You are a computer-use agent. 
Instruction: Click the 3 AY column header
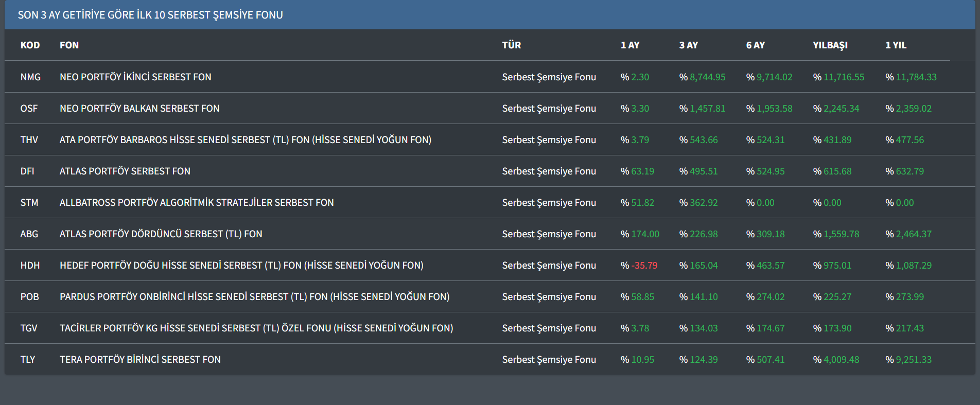(688, 45)
